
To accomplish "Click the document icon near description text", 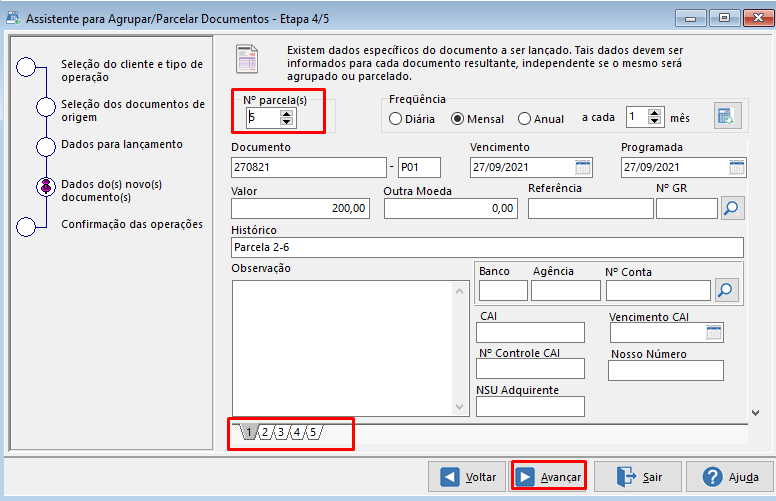I will tap(247, 59).
